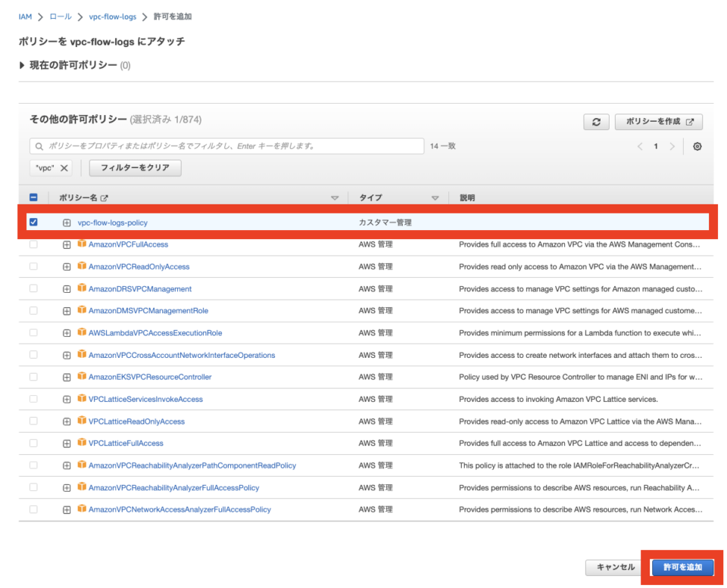Click the AWS managed icon beside VPCLatticeFullAccess

tap(82, 443)
